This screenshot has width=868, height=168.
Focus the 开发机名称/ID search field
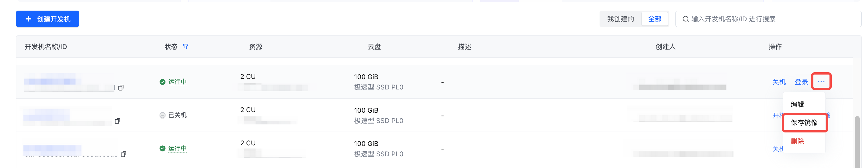772,19
